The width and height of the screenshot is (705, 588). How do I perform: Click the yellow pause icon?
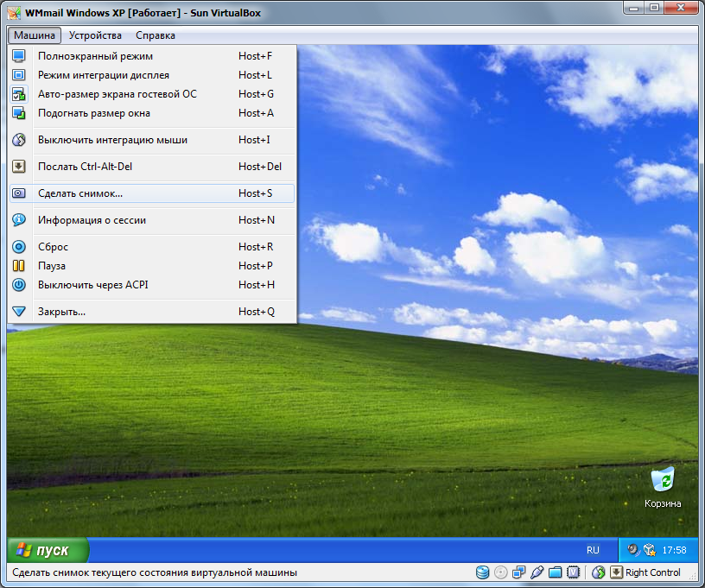[19, 266]
